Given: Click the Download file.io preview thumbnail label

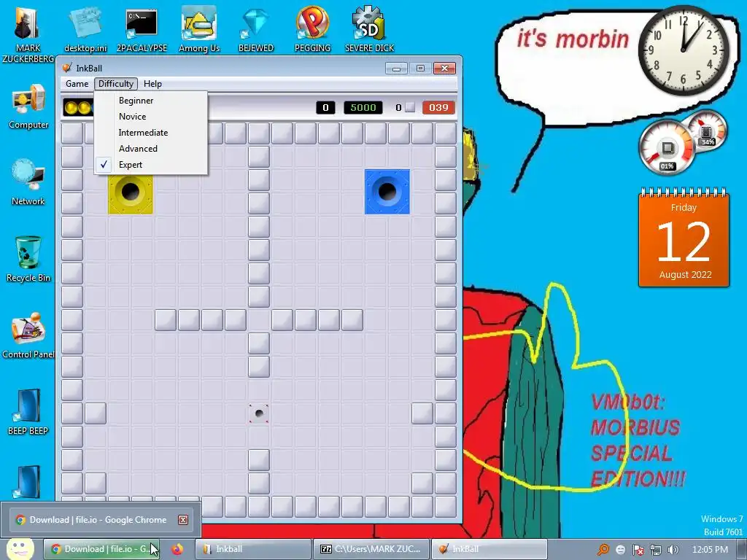Looking at the screenshot, I should 98,520.
